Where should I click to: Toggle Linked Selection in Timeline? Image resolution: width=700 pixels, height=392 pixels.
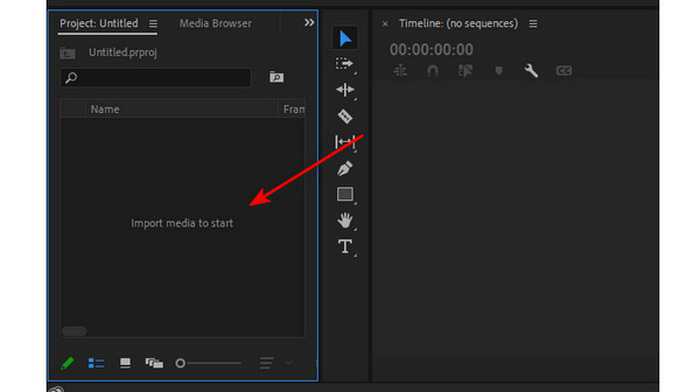[x=465, y=71]
